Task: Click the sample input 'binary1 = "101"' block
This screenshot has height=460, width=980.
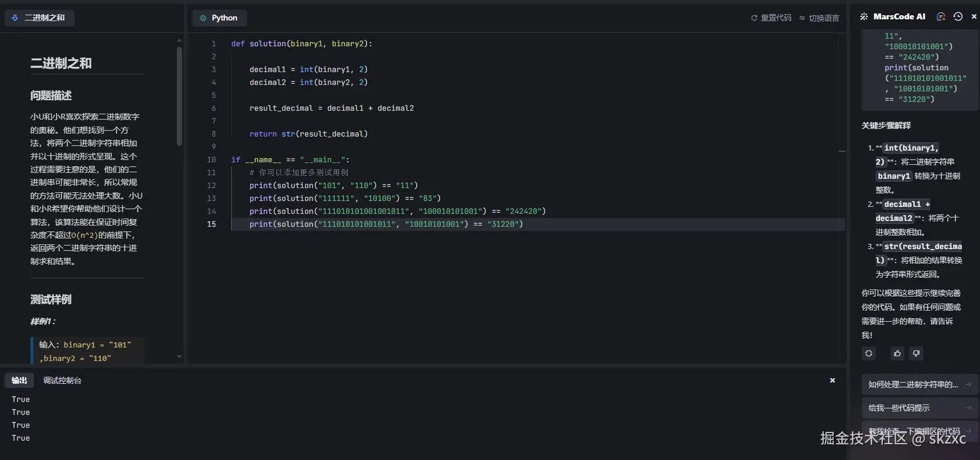Action: [87, 351]
